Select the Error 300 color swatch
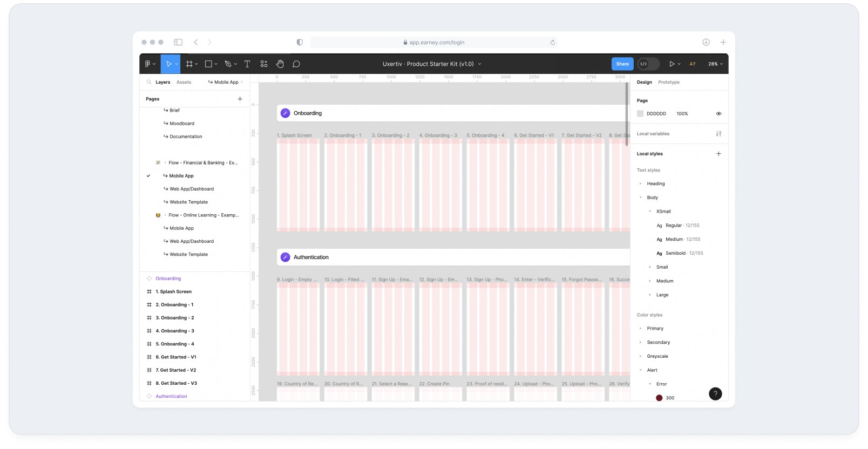Screen dimensions: 868x449 pyautogui.click(x=659, y=398)
